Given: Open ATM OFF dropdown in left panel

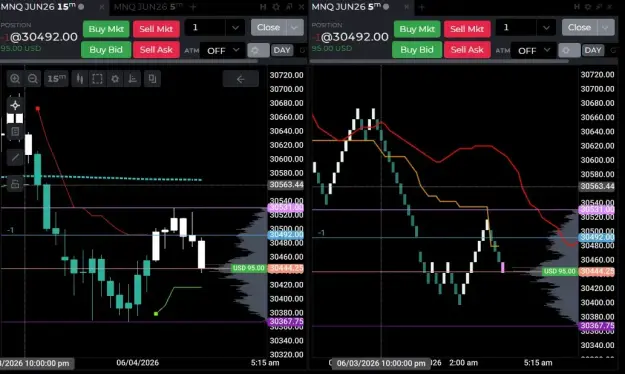Looking at the screenshot, I should tap(222, 51).
